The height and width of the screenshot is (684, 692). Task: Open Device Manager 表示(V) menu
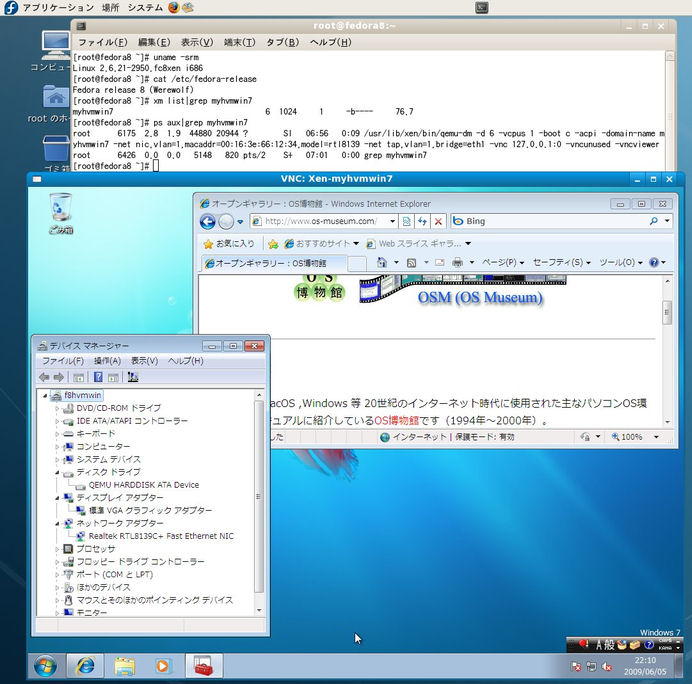[144, 361]
